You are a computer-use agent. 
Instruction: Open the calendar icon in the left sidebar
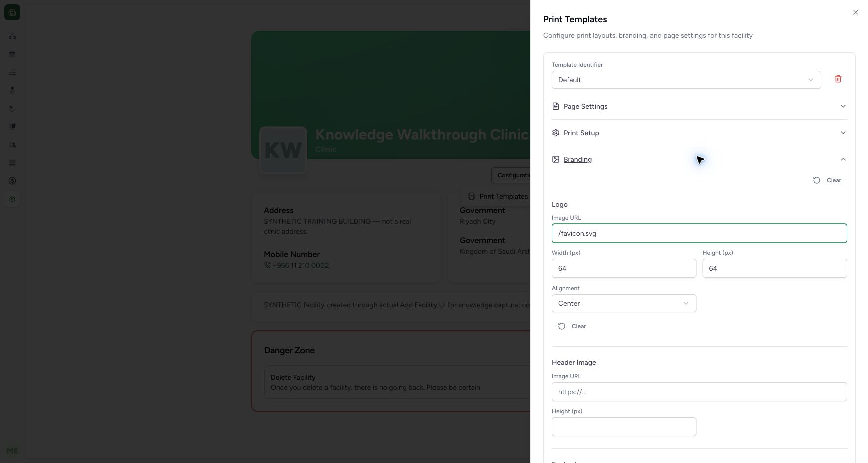point(12,54)
